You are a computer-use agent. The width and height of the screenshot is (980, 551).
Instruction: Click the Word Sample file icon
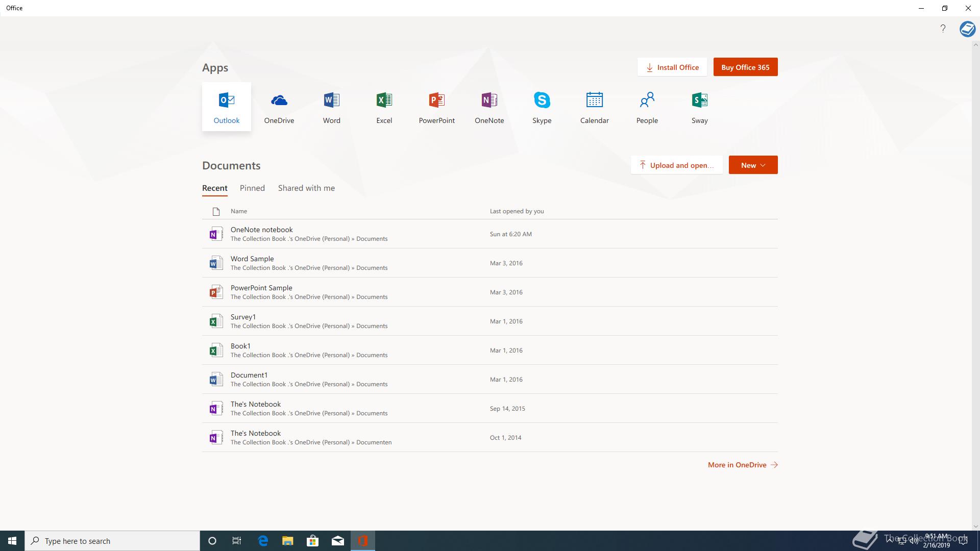tap(216, 263)
